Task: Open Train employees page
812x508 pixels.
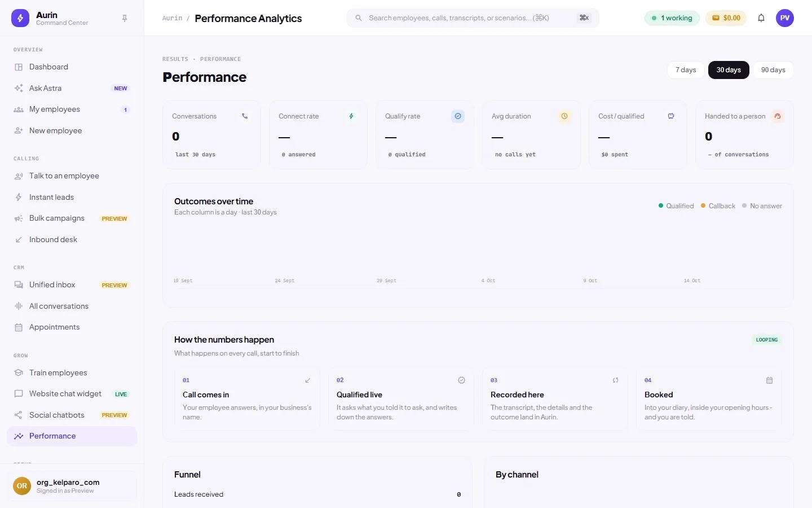Action: tap(72, 373)
